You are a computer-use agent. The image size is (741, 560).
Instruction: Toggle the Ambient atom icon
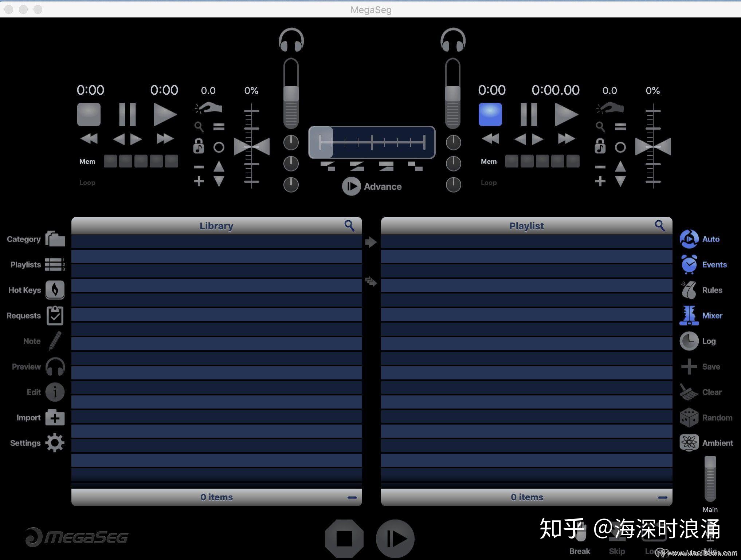689,443
